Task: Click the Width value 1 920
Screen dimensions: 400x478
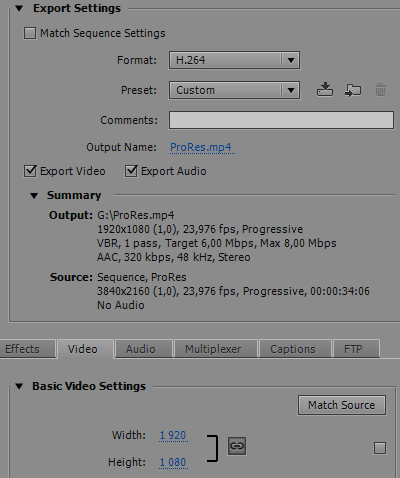Action: 173,435
